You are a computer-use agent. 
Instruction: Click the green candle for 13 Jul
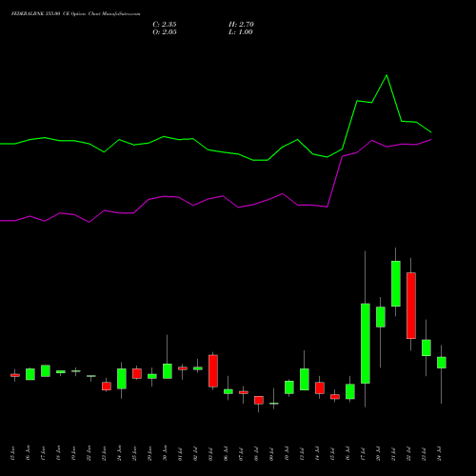(305, 379)
